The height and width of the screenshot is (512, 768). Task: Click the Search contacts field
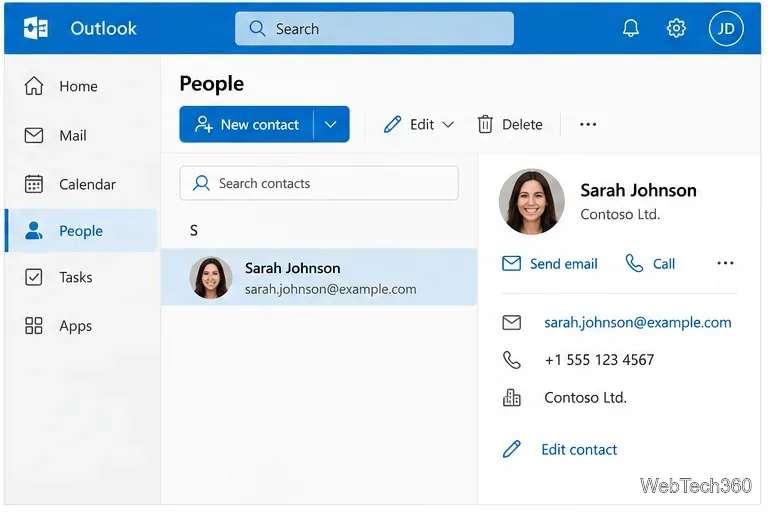tap(319, 183)
